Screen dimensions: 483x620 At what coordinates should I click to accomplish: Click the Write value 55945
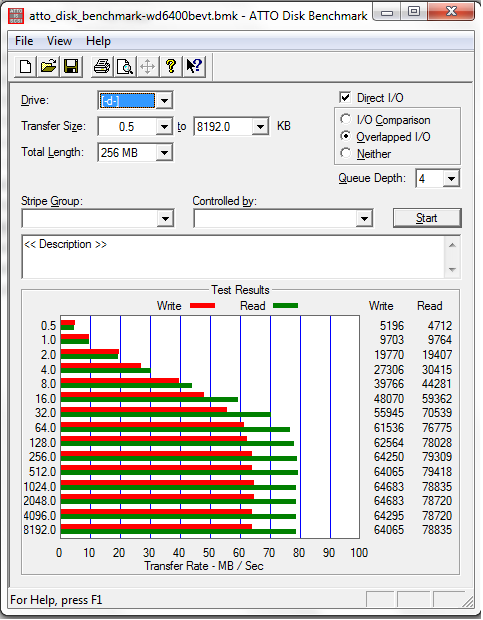[389, 413]
